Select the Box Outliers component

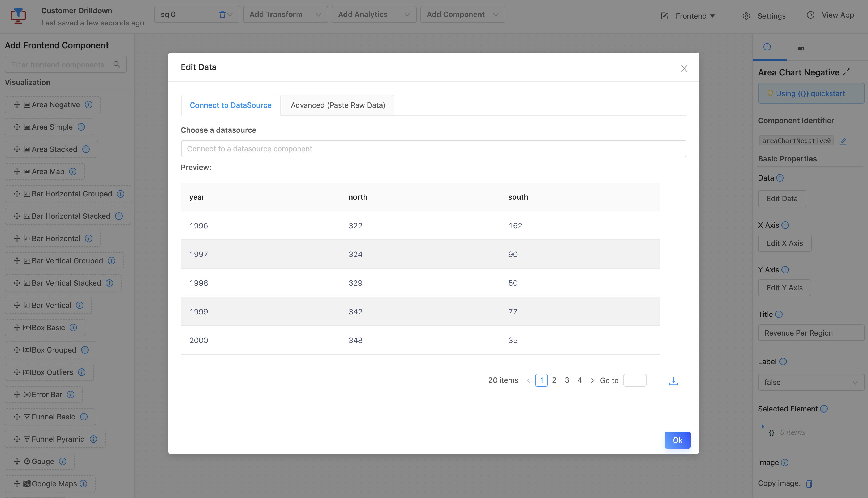pos(49,372)
